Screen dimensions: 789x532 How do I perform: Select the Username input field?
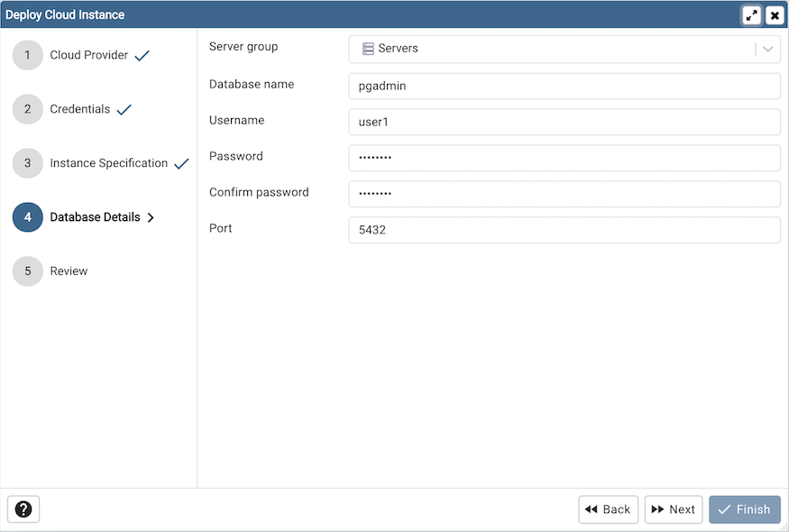[x=564, y=122]
